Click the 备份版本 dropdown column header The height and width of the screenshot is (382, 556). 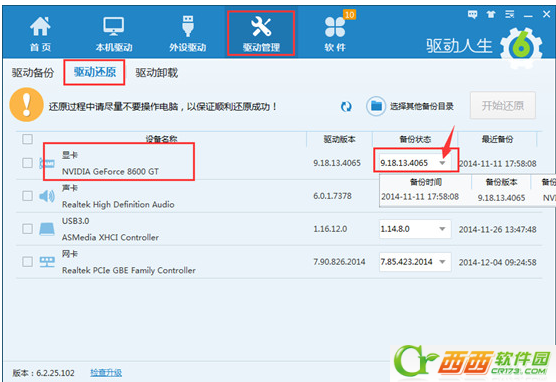(501, 182)
